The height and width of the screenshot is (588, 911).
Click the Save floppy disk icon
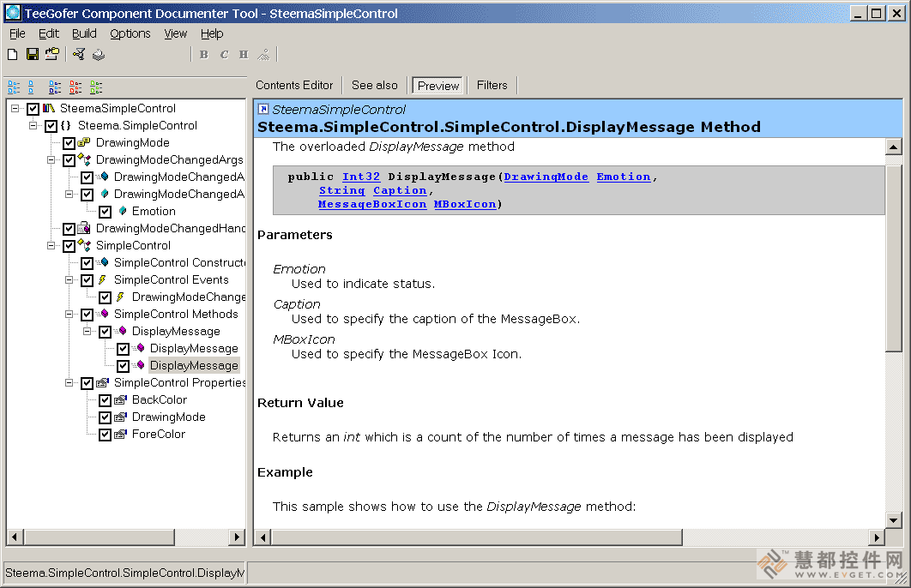pyautogui.click(x=33, y=55)
